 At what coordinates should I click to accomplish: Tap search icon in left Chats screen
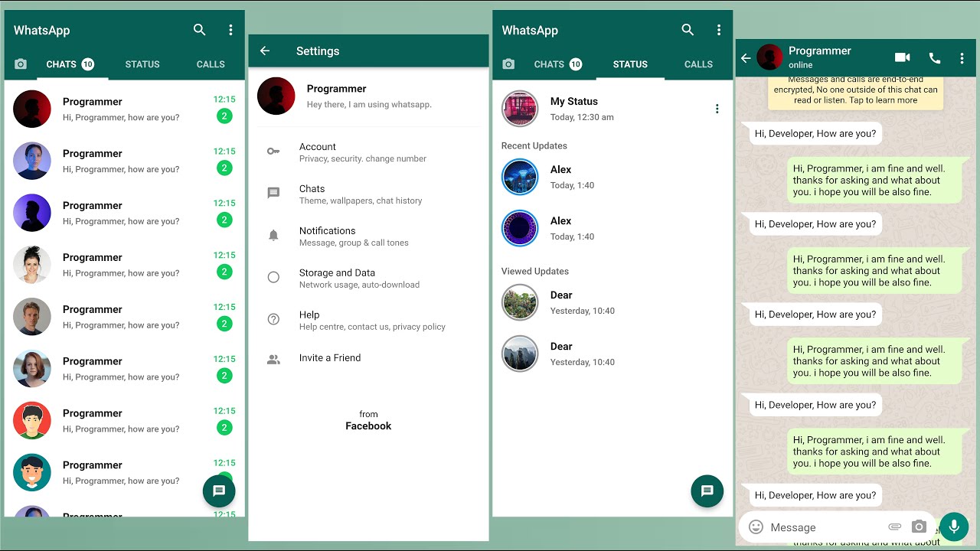pos(199,30)
